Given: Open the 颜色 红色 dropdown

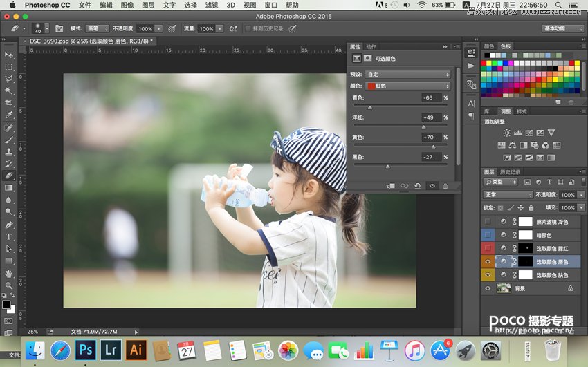Looking at the screenshot, I should click(408, 86).
